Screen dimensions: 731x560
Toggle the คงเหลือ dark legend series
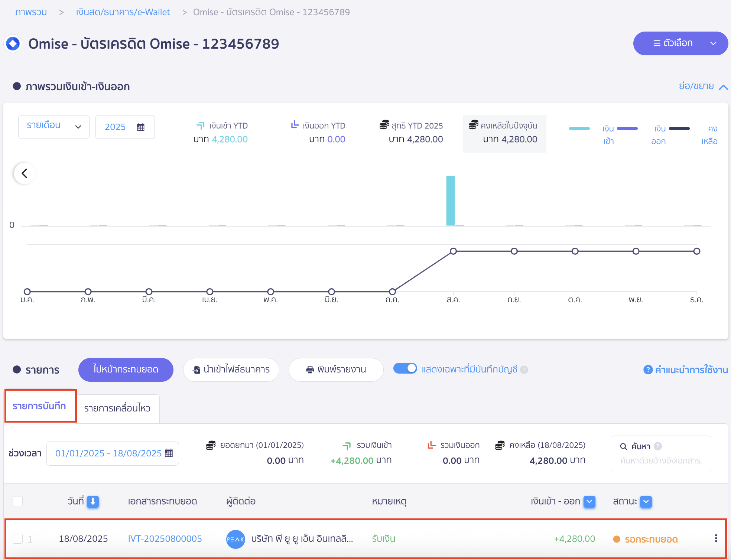tap(693, 135)
